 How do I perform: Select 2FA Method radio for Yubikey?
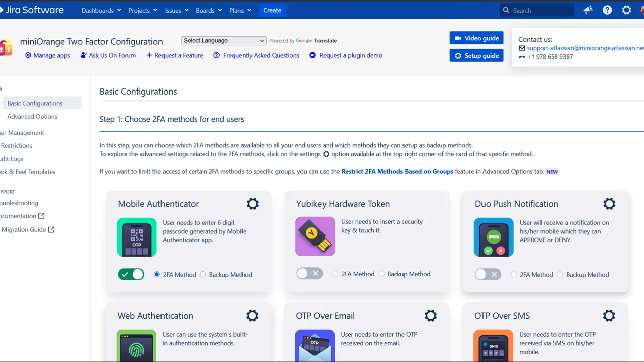(x=336, y=274)
